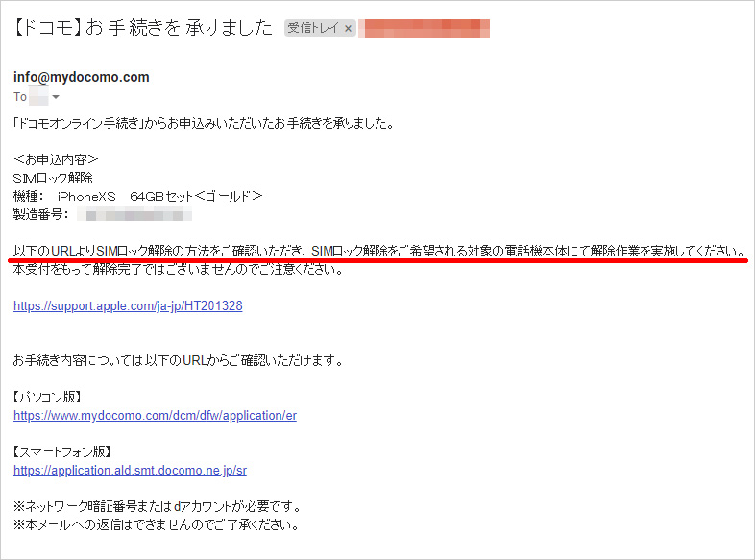Viewport: 755px width, 560px height.
Task: Click the underlined 以下のURLよりSIMロック解除 sentence
Action: 380,251
